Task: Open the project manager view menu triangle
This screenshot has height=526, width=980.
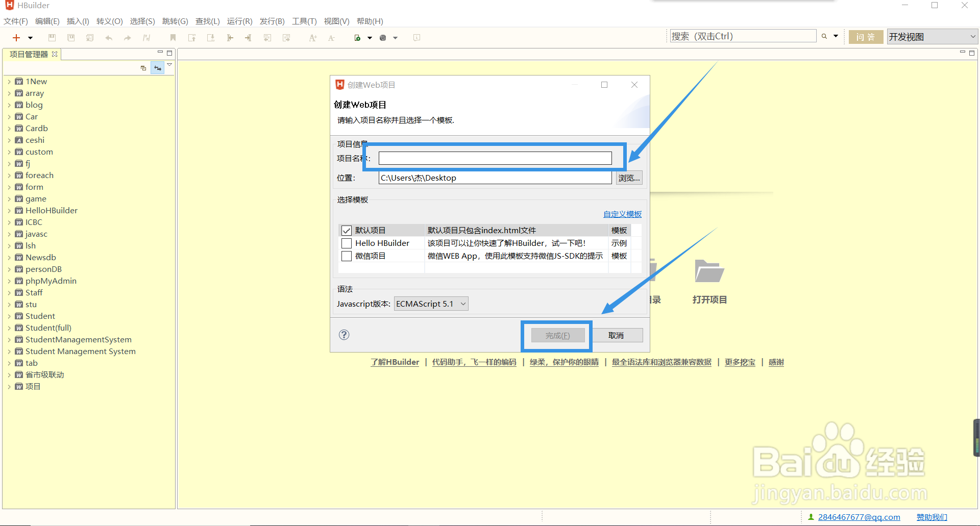Action: pos(169,65)
